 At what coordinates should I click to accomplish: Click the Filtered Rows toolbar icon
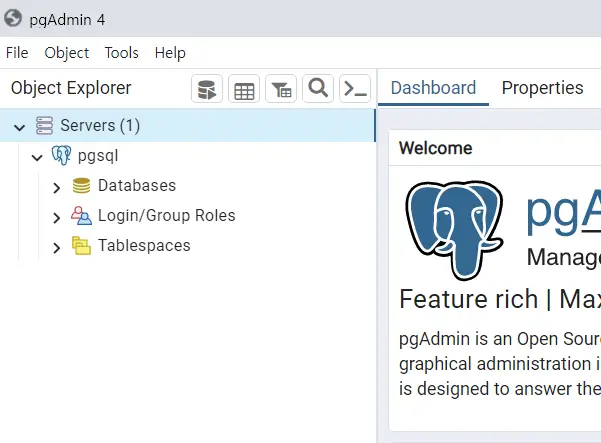(x=281, y=89)
